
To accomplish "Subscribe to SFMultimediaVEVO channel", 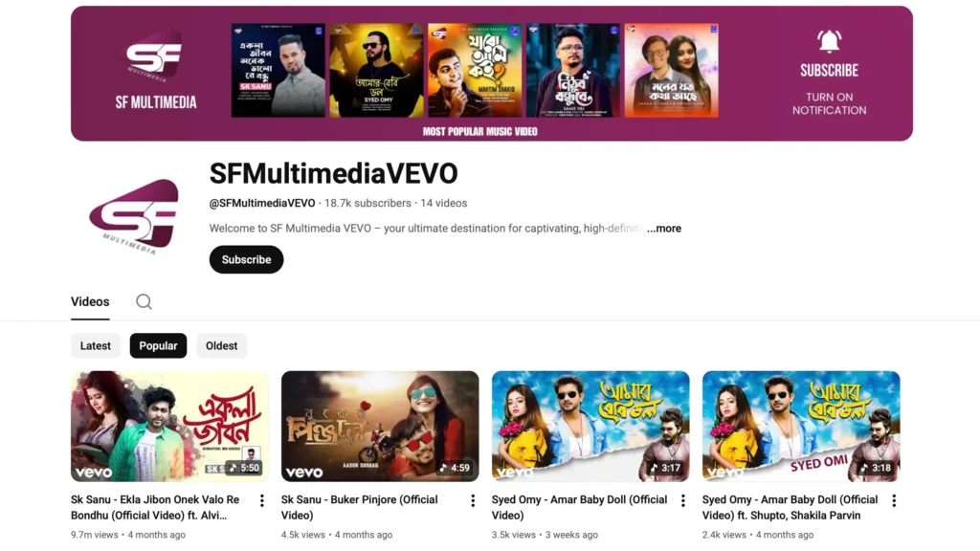I will 246,259.
